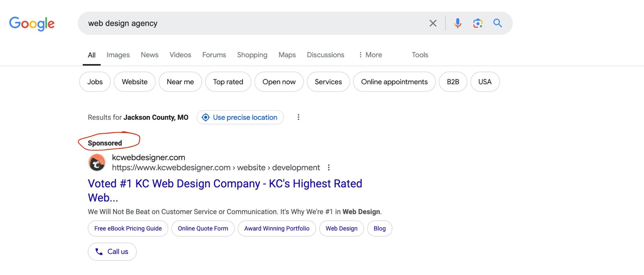Screen dimensions: 644x275
Task: Open the Web Design sitelink
Action: (x=341, y=228)
